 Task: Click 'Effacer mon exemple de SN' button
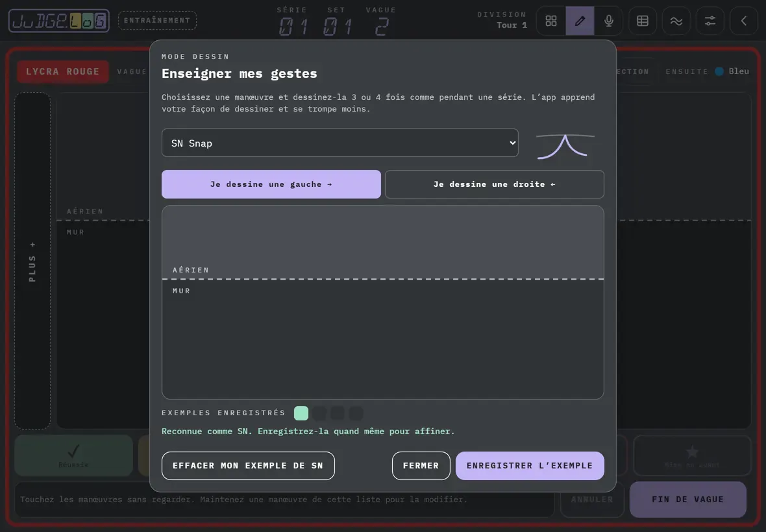tap(248, 466)
